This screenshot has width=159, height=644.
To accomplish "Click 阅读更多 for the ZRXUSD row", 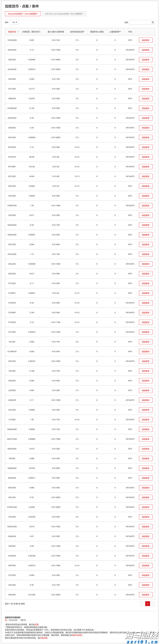I will coord(145,595).
